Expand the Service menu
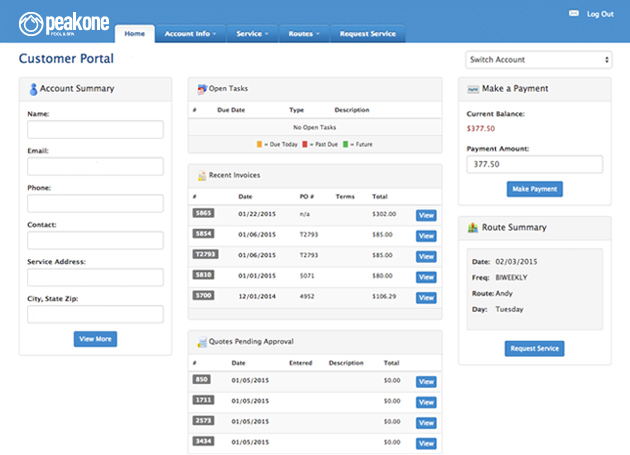Screen dimensions: 630x455 252,34
